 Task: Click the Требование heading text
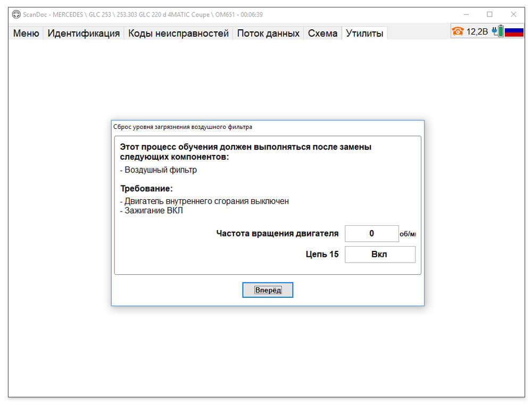coord(147,189)
